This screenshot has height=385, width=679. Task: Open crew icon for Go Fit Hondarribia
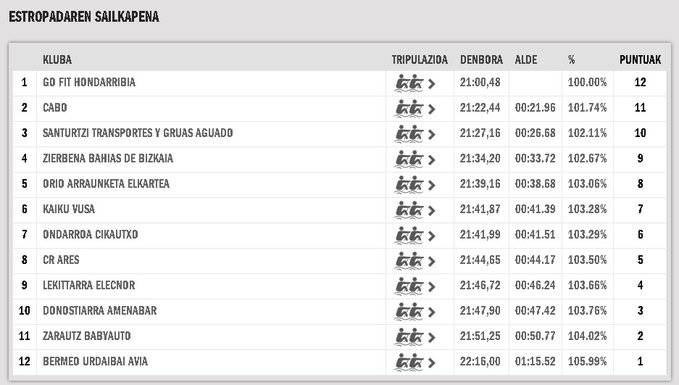409,83
